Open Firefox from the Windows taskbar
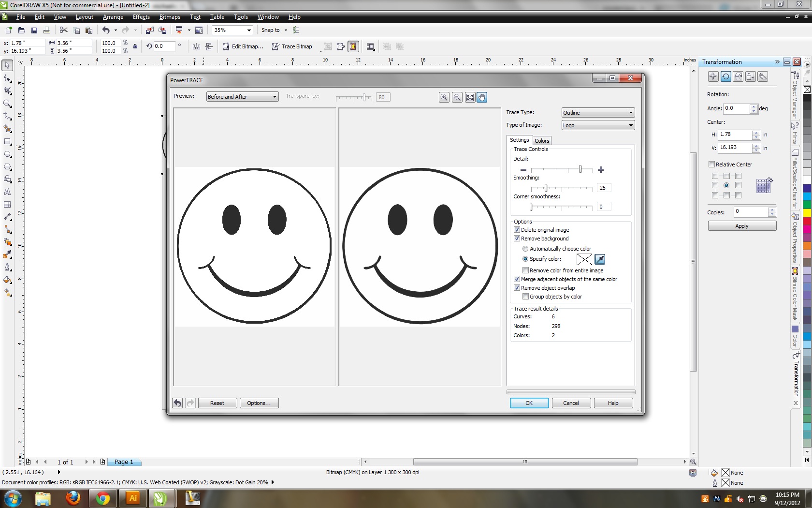Image resolution: width=812 pixels, height=508 pixels. click(73, 498)
